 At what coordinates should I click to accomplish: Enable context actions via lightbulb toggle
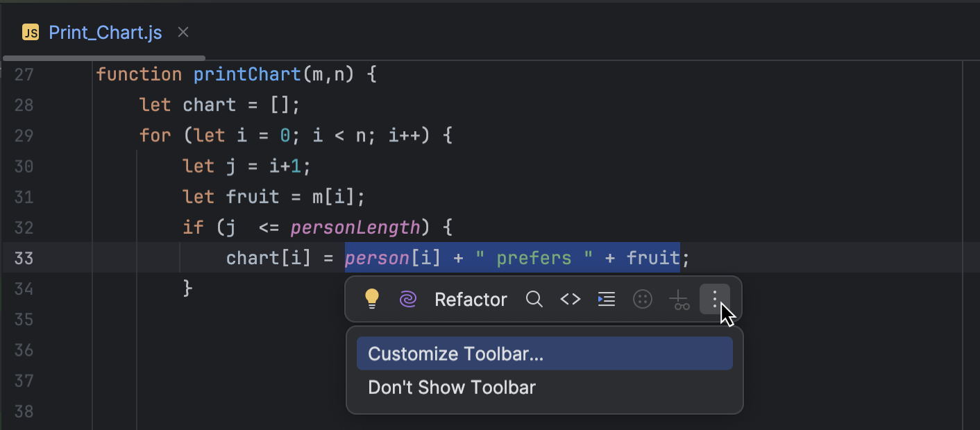pyautogui.click(x=372, y=299)
